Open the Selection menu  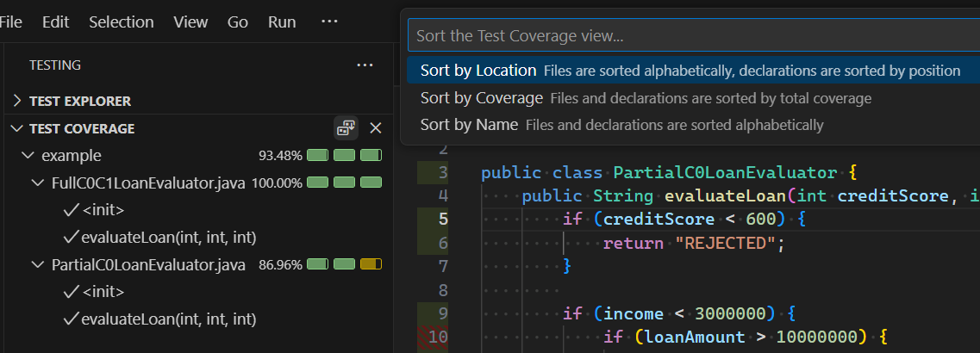pyautogui.click(x=122, y=22)
